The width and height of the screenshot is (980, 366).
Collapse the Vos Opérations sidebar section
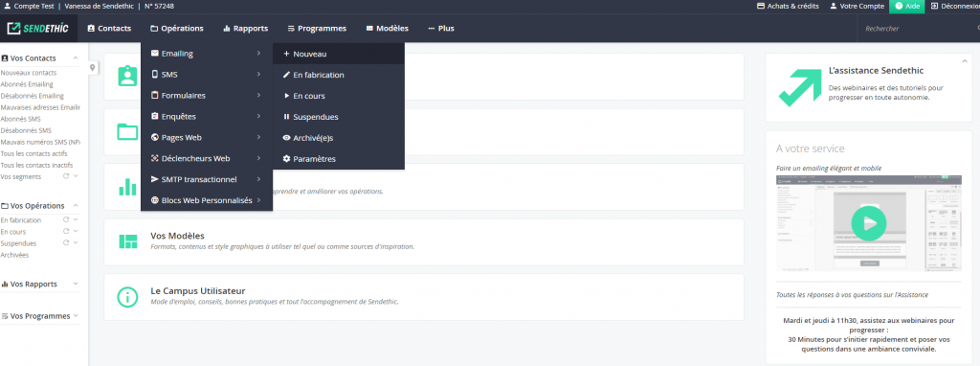pos(76,206)
